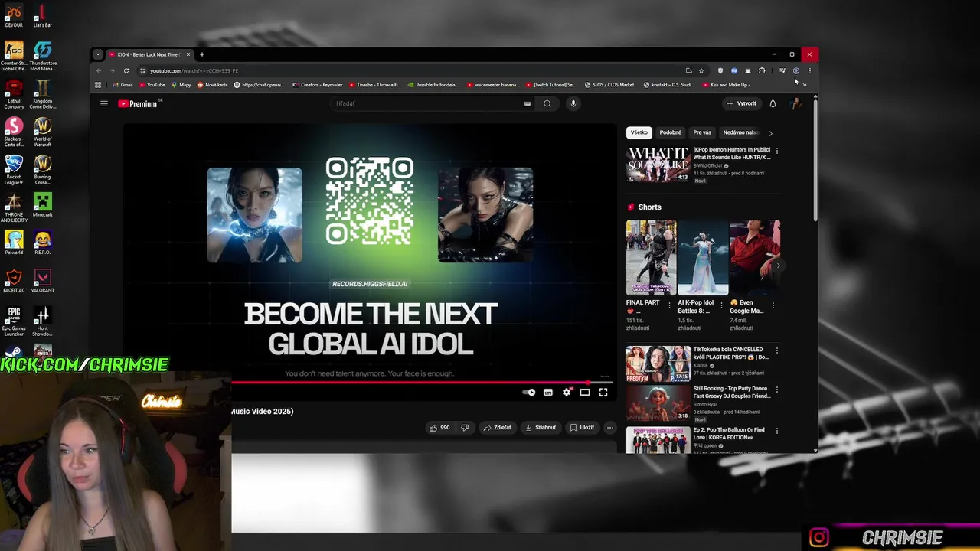Close the KION Better Luck Next Time tab

(188, 54)
